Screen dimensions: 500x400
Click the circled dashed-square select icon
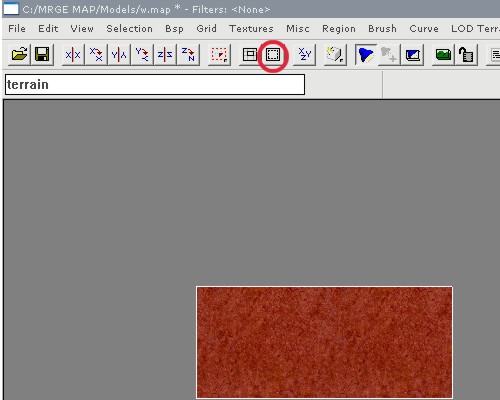[273, 55]
